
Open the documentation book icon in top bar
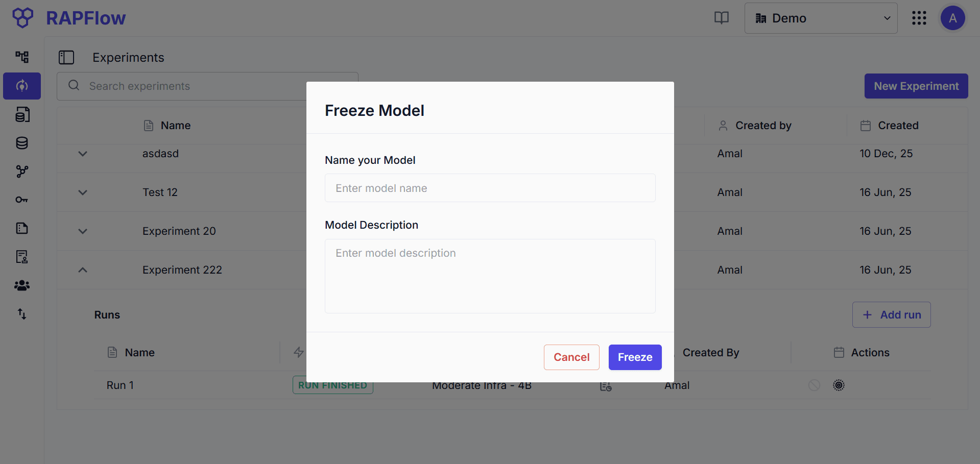tap(721, 17)
